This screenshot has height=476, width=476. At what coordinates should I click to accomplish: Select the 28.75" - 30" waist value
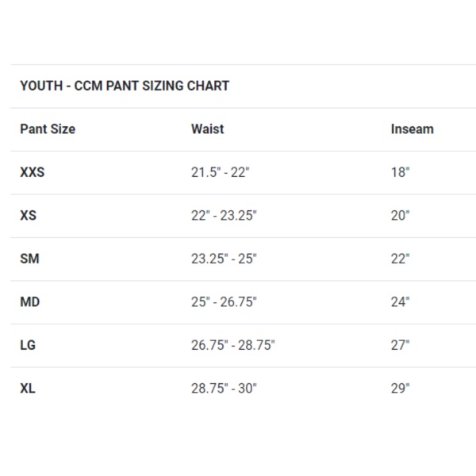pyautogui.click(x=224, y=388)
